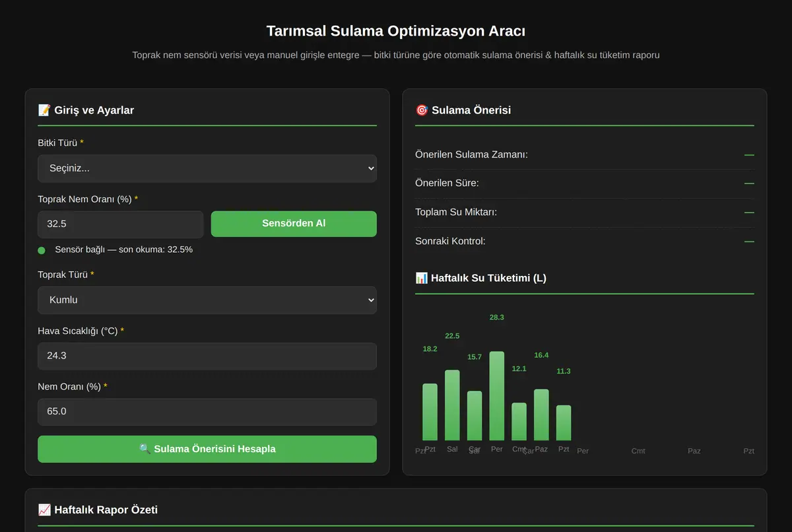Click the 'Toplam Su Miktarı:' label
The image size is (792, 532).
click(456, 212)
